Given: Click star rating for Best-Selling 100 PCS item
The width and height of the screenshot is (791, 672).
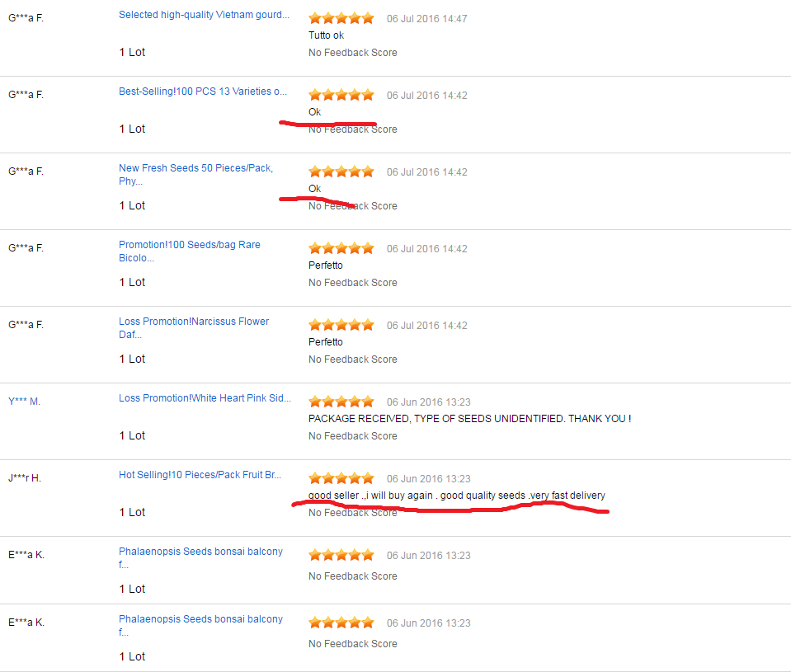Looking at the screenshot, I should point(341,95).
